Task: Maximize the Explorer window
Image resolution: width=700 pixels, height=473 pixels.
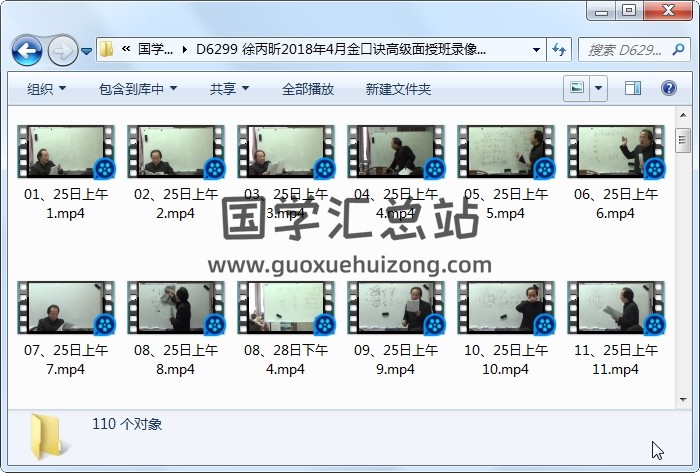Action: point(629,11)
